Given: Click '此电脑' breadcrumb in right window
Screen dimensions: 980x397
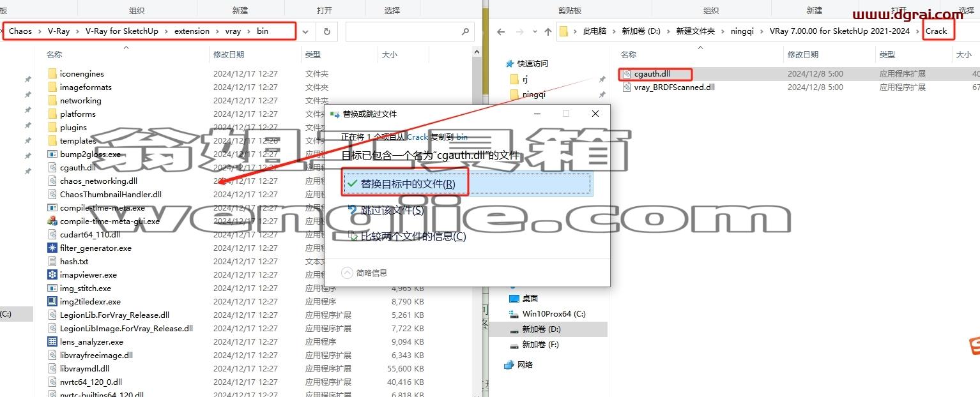Looking at the screenshot, I should [594, 31].
